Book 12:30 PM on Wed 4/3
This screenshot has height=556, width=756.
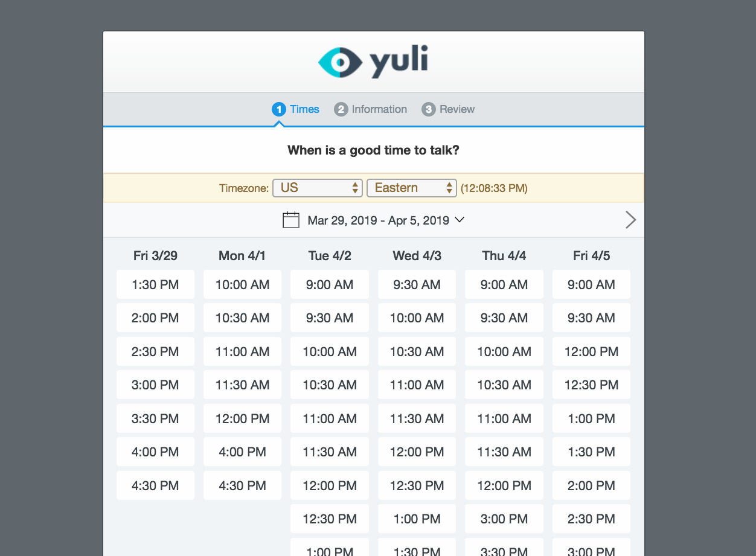(417, 485)
